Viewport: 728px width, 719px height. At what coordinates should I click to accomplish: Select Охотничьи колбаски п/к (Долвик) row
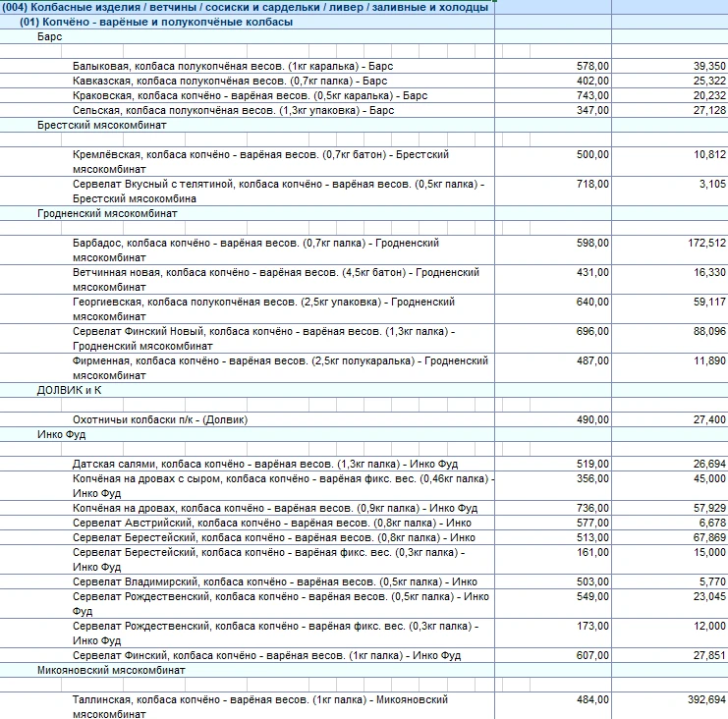click(x=160, y=419)
